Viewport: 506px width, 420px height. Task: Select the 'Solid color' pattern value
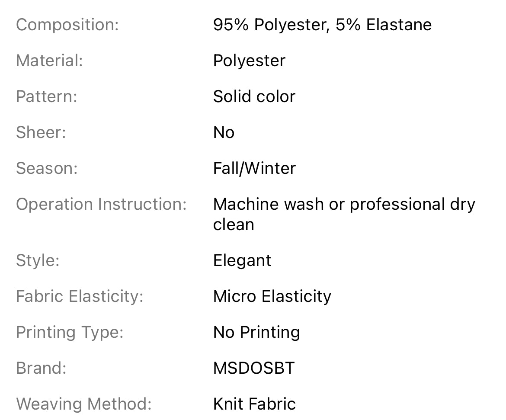point(254,96)
